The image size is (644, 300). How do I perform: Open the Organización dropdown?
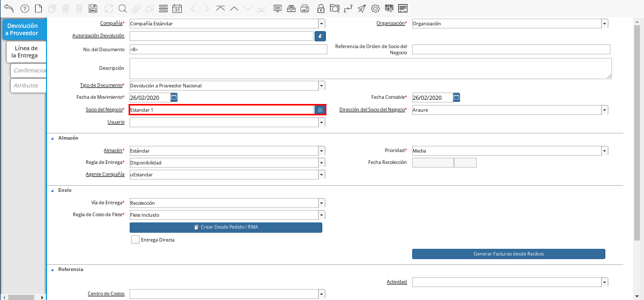point(604,24)
